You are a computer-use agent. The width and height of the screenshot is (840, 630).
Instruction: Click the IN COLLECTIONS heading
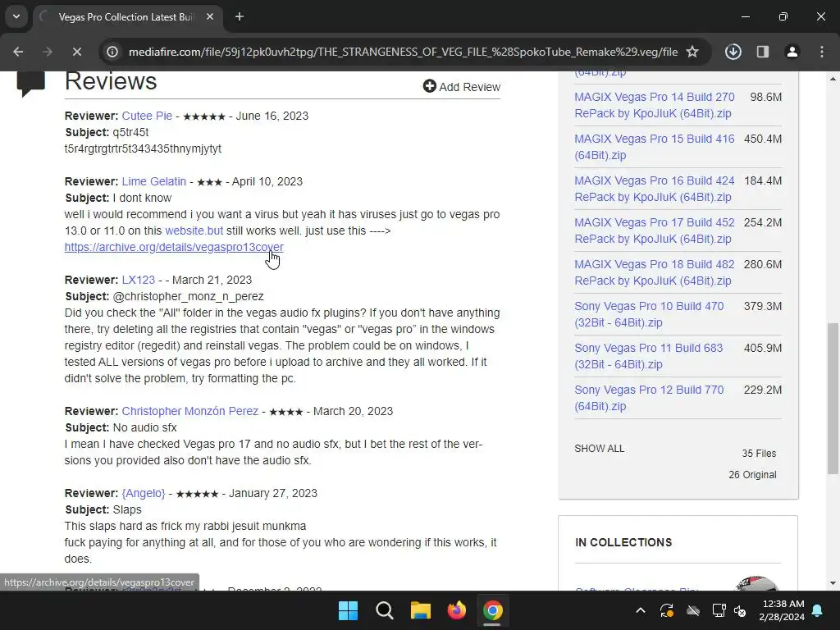coord(623,543)
